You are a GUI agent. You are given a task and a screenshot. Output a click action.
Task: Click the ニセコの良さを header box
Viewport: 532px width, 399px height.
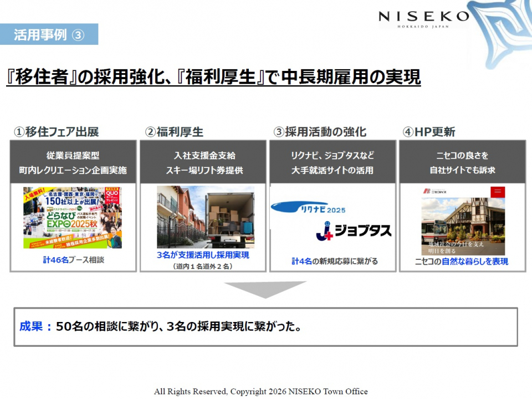462,162
